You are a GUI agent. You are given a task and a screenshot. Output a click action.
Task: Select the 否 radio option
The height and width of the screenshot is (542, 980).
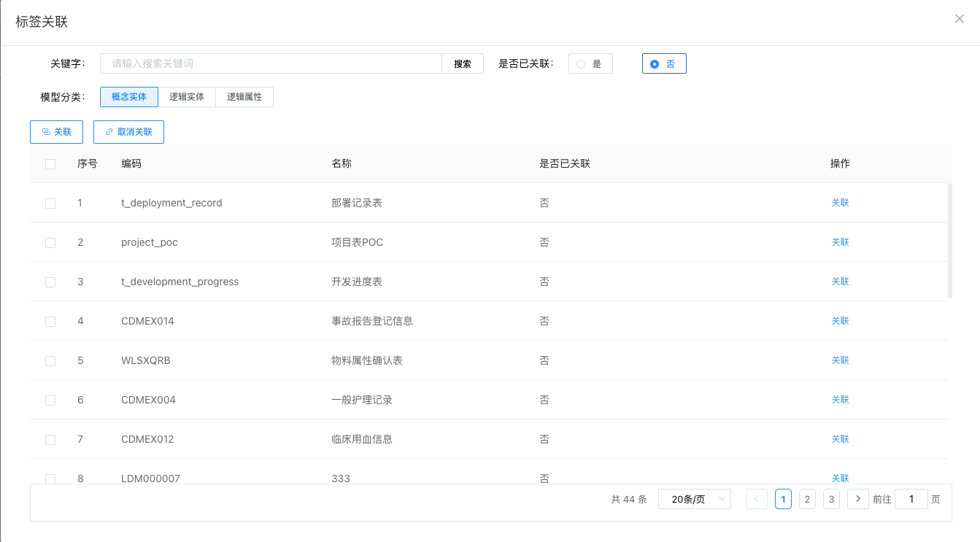click(x=663, y=64)
